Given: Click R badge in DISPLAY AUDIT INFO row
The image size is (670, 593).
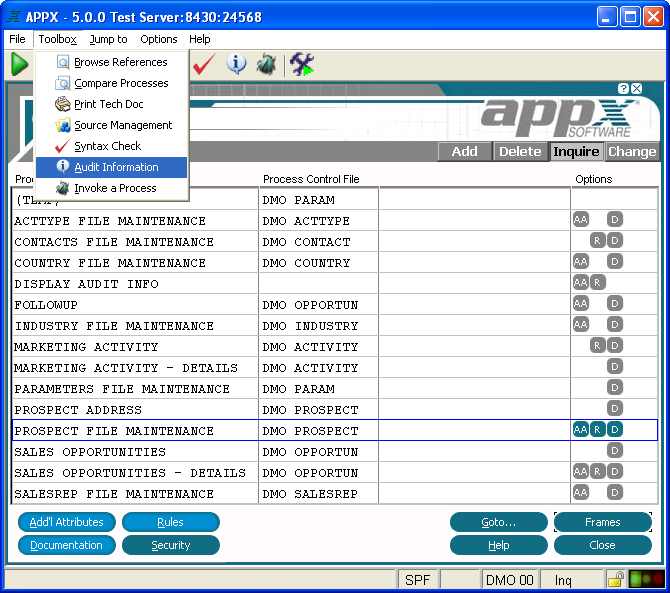Looking at the screenshot, I should pyautogui.click(x=597, y=282).
